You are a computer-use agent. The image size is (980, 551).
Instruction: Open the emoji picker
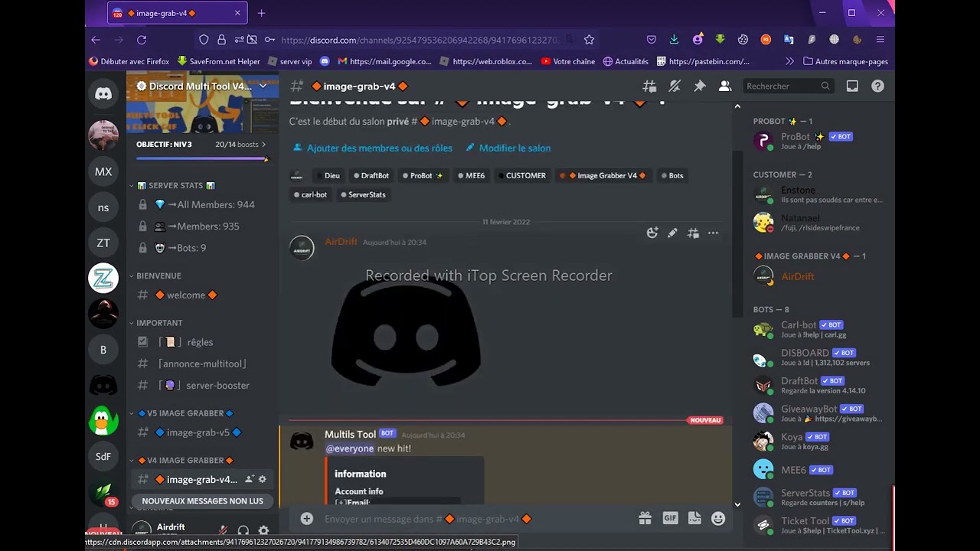click(x=718, y=519)
